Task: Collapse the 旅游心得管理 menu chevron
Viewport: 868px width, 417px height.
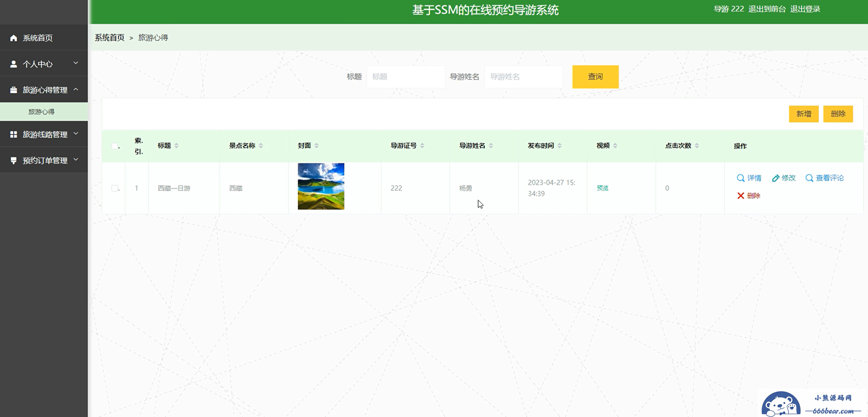Action: (x=76, y=89)
